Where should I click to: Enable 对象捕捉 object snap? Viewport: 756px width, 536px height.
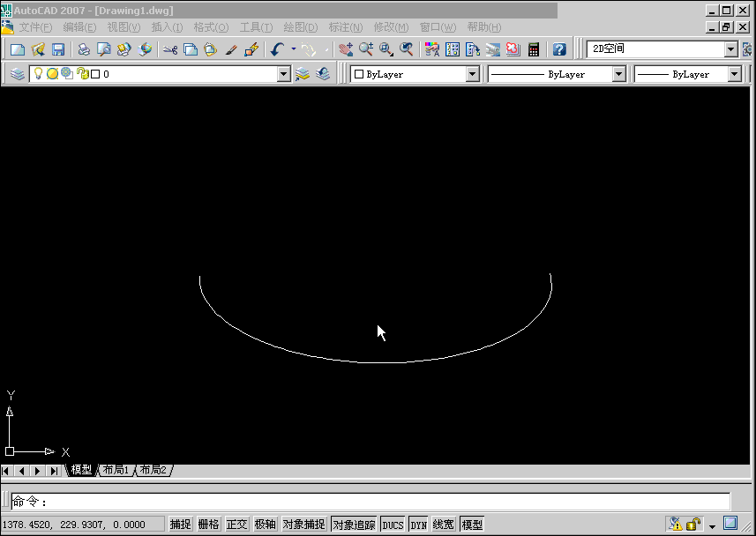coord(303,523)
